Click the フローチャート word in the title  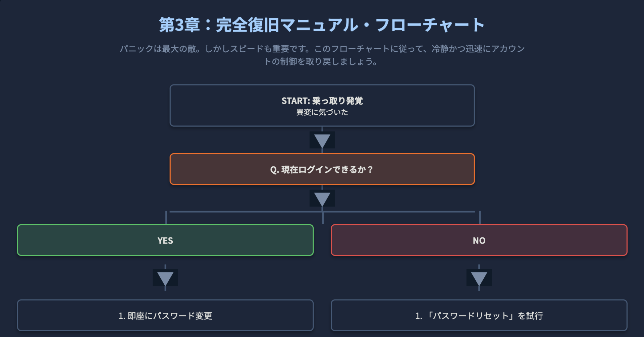(430, 25)
